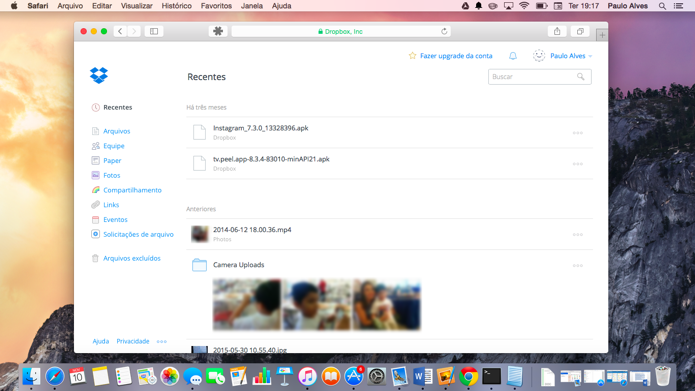Click the Safari share button
The width and height of the screenshot is (695, 391).
click(557, 31)
